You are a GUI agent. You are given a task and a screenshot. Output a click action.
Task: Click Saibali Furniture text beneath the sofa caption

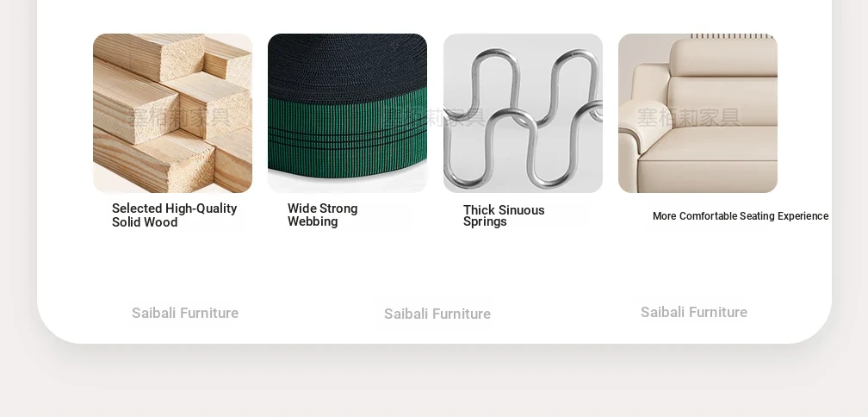[694, 313]
